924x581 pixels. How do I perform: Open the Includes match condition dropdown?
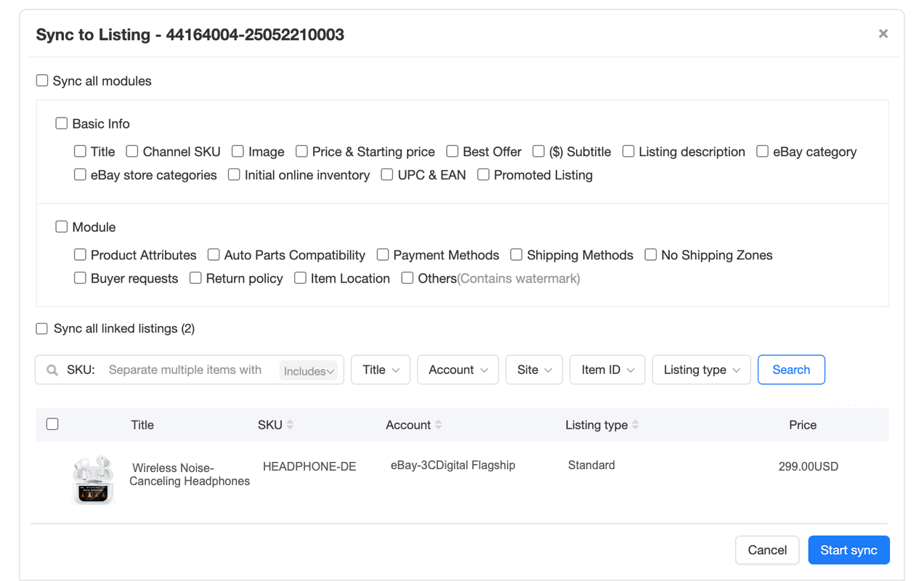tap(308, 370)
